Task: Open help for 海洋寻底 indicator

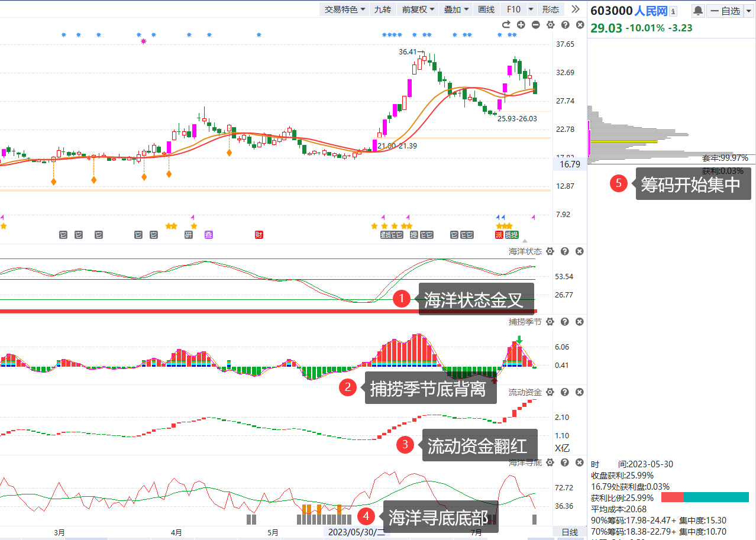Action: pos(565,463)
